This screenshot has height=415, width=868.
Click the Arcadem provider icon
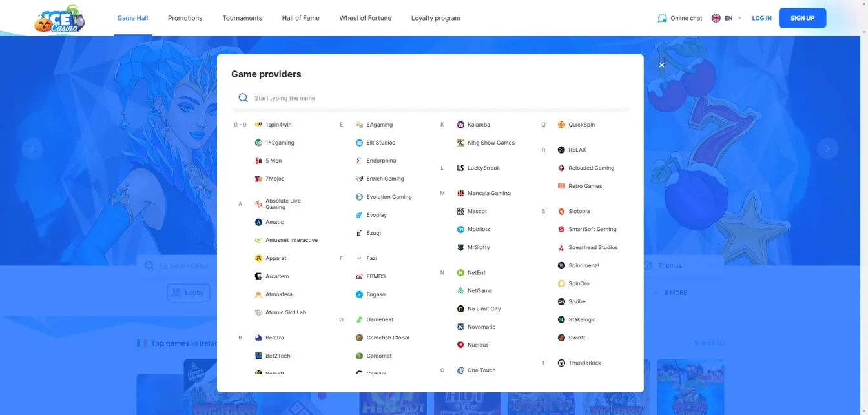tap(258, 276)
